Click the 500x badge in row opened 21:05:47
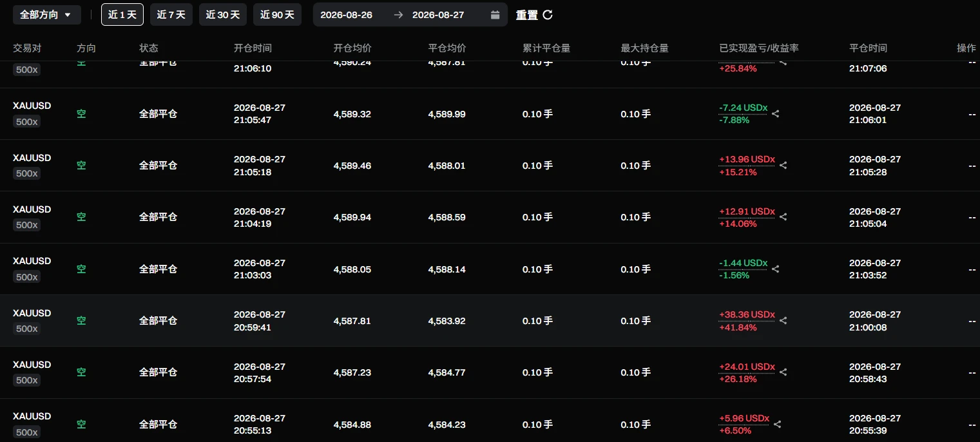 click(x=27, y=122)
